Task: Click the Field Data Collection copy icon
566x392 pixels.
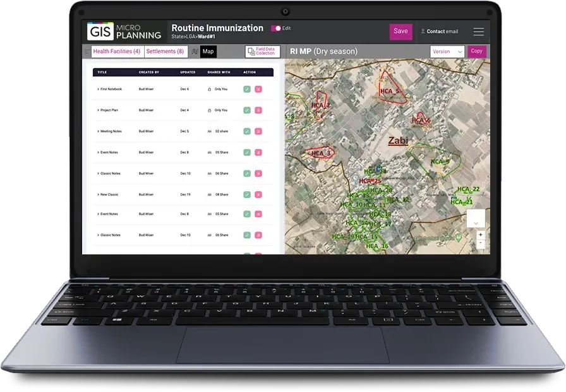Action: click(x=251, y=52)
